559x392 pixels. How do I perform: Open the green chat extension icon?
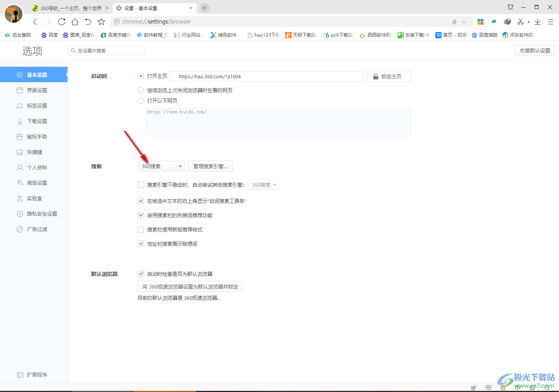(x=494, y=22)
